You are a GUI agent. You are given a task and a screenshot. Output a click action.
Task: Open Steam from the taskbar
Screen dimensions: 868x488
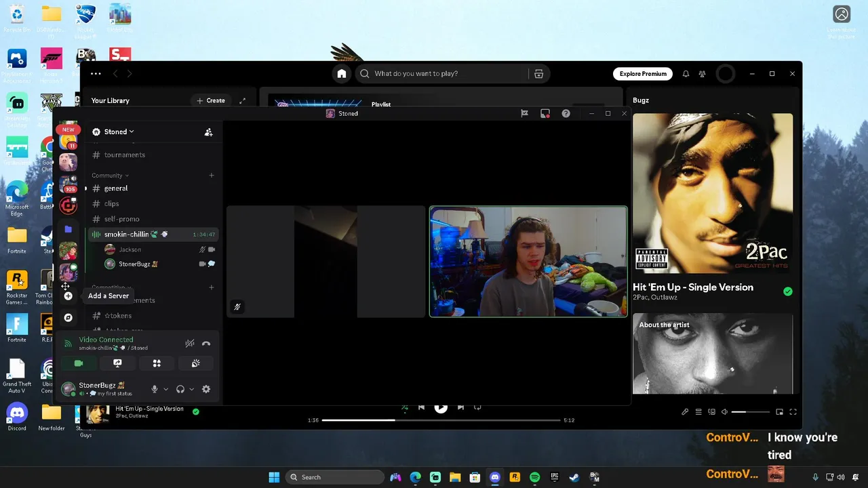(574, 477)
